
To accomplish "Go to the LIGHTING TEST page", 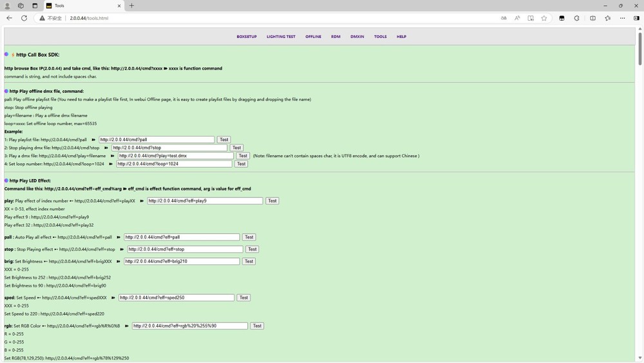I will (281, 37).
